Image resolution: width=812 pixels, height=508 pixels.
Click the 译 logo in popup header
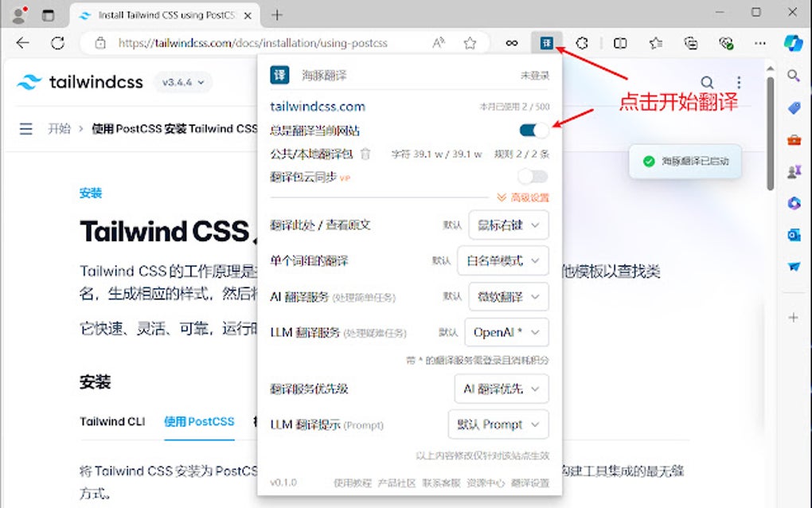click(279, 75)
